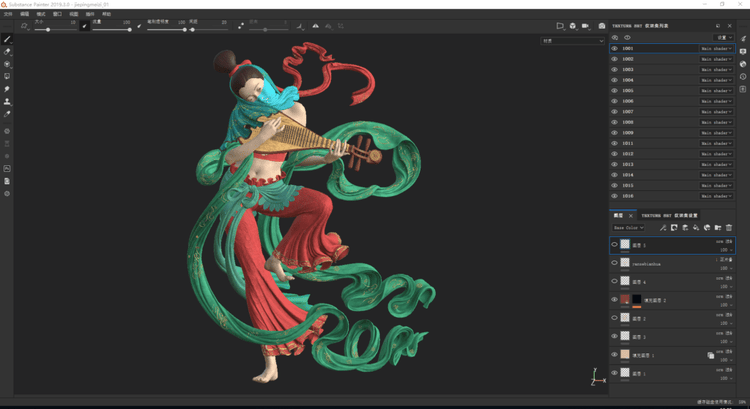
Task: Toggle visibility of texture set 1005
Action: (x=614, y=90)
